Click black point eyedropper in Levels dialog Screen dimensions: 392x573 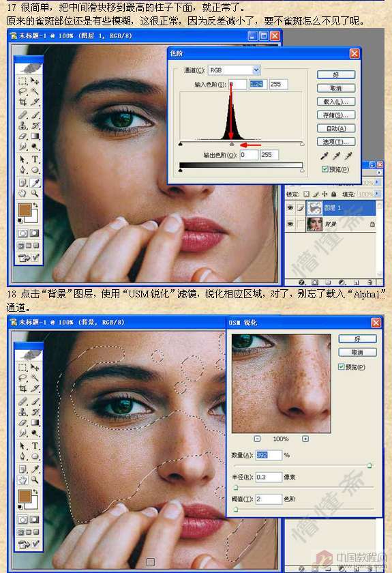point(324,156)
